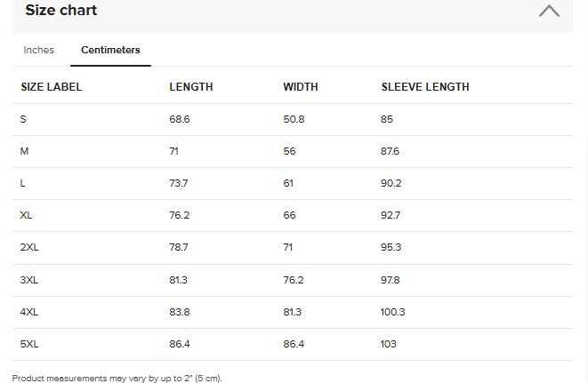588x383 pixels.
Task: Collapse the Size chart chevron arrow
Action: coord(549,12)
